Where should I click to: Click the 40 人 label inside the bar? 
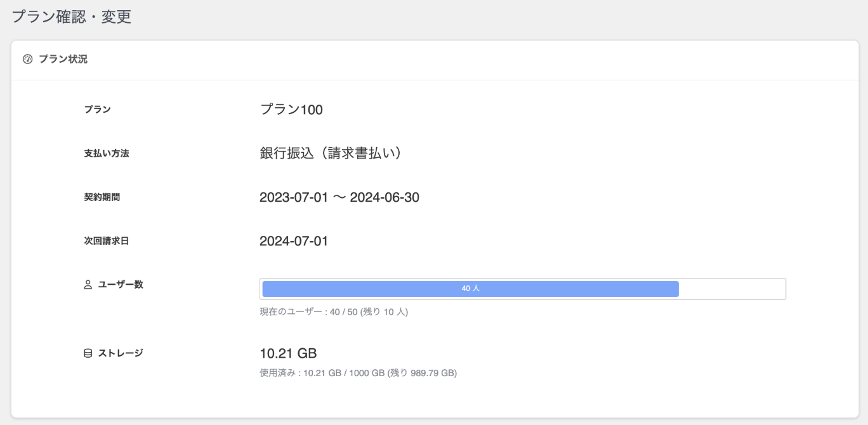point(470,289)
